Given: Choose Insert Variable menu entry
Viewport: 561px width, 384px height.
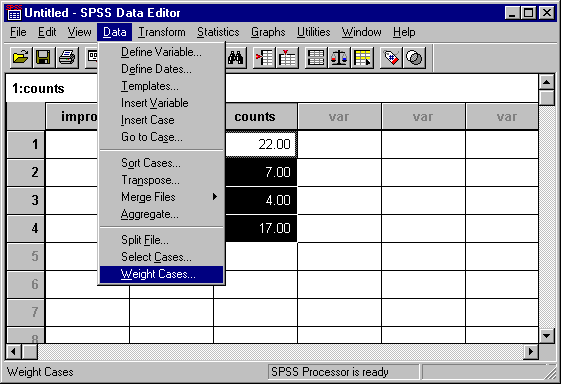Looking at the screenshot, I should point(161,103).
